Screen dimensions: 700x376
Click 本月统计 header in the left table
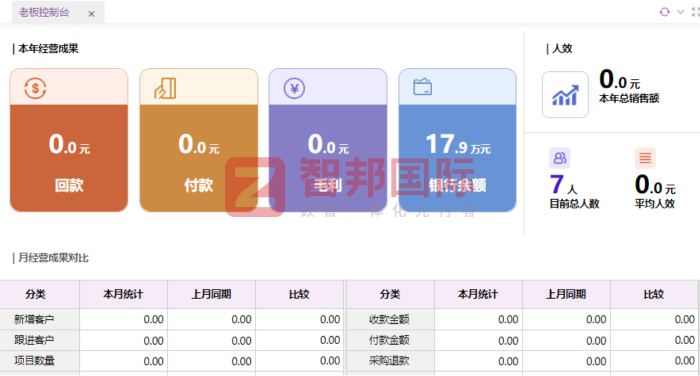click(x=123, y=294)
